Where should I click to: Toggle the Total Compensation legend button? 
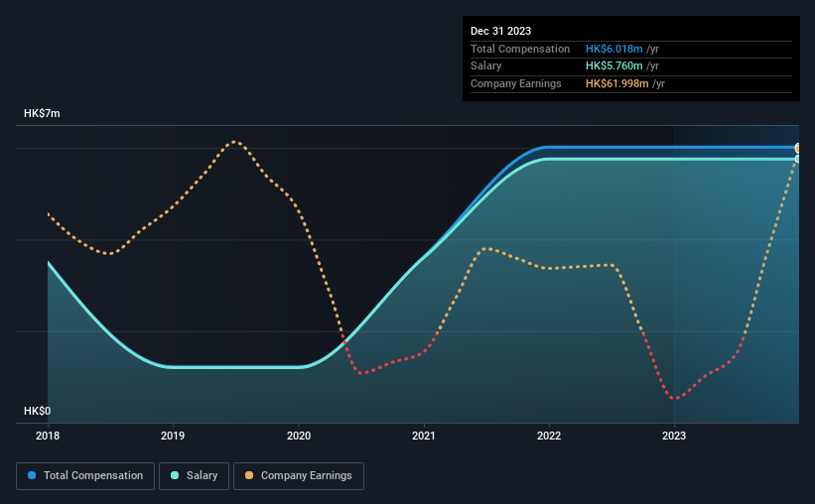click(85, 476)
